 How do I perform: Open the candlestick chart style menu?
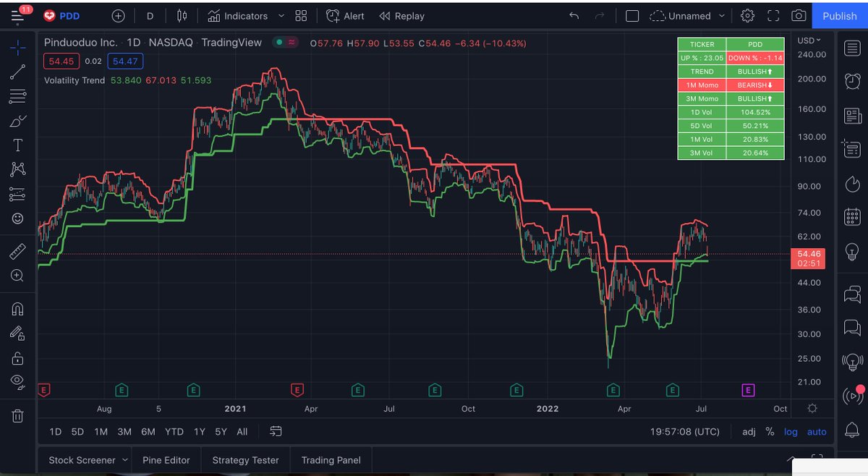point(182,15)
